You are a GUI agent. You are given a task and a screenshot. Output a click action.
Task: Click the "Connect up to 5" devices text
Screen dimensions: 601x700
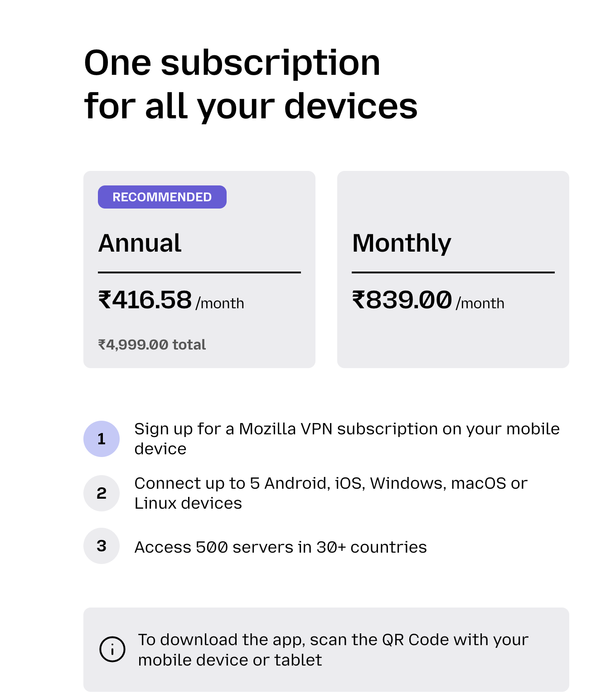(x=331, y=493)
